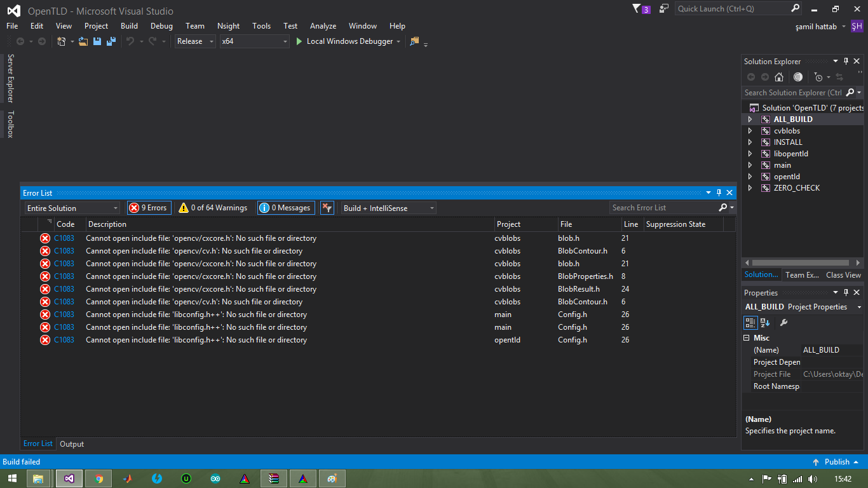Click the C1083 link for BlobResult.h
Image resolution: width=868 pixels, height=488 pixels.
(64, 289)
